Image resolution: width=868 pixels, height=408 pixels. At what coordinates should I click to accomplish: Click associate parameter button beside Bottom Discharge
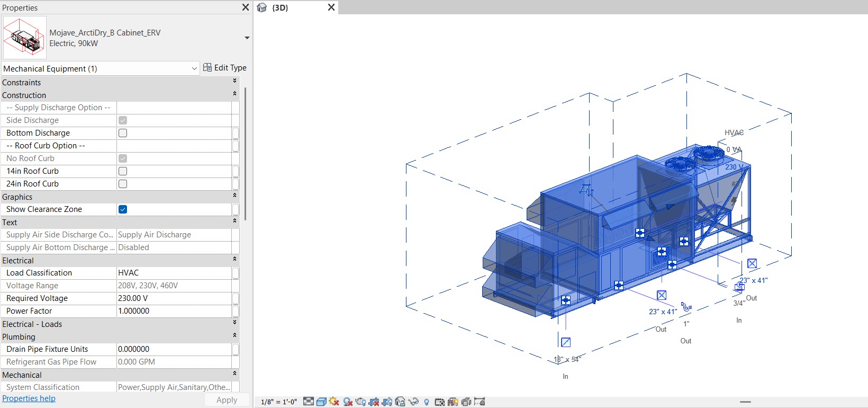pos(236,133)
